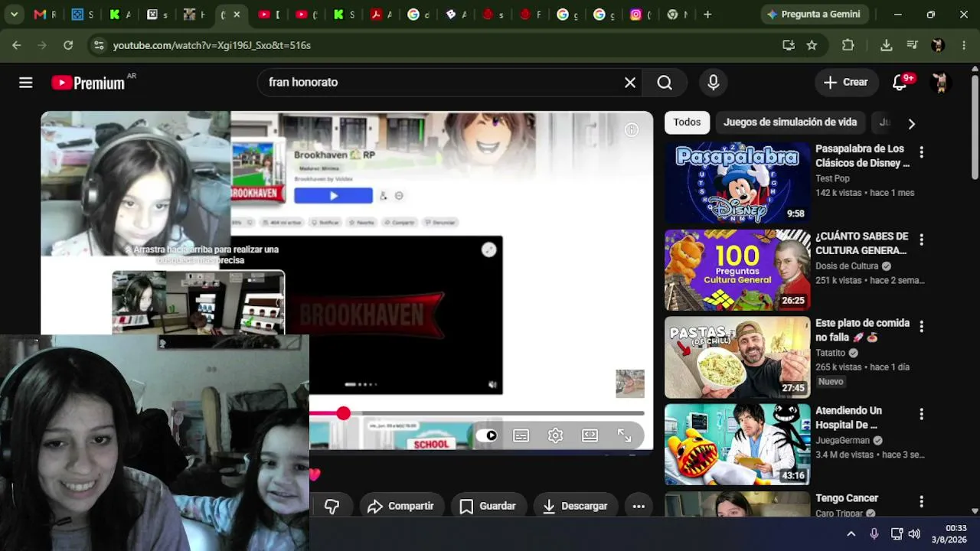Start voice search with the microphone
Image resolution: width=980 pixels, height=551 pixels.
[x=714, y=83]
